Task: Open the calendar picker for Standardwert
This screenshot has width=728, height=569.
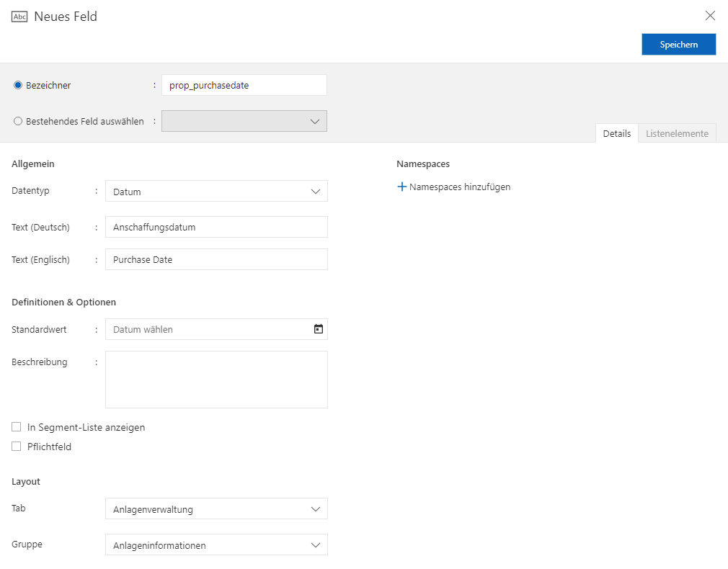Action: tap(317, 328)
